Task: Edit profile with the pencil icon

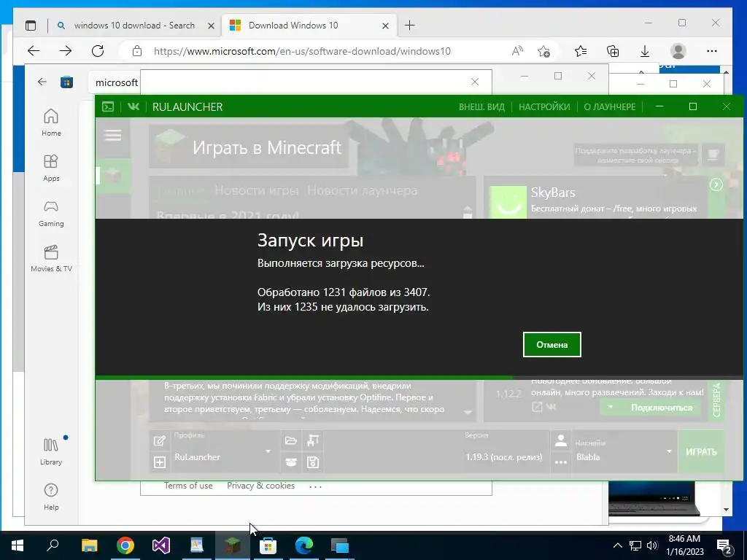Action: [x=160, y=441]
